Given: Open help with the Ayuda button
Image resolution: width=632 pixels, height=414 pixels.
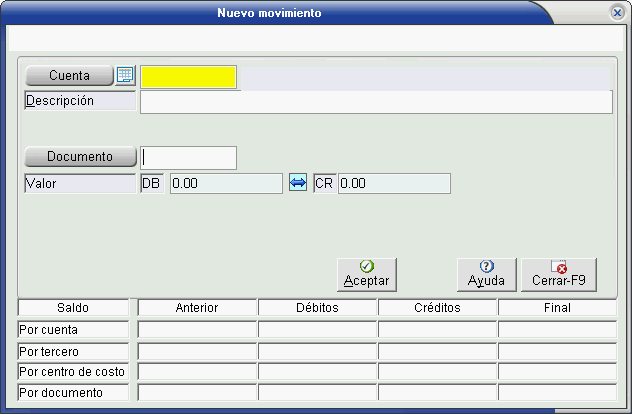Looking at the screenshot, I should tap(486, 273).
